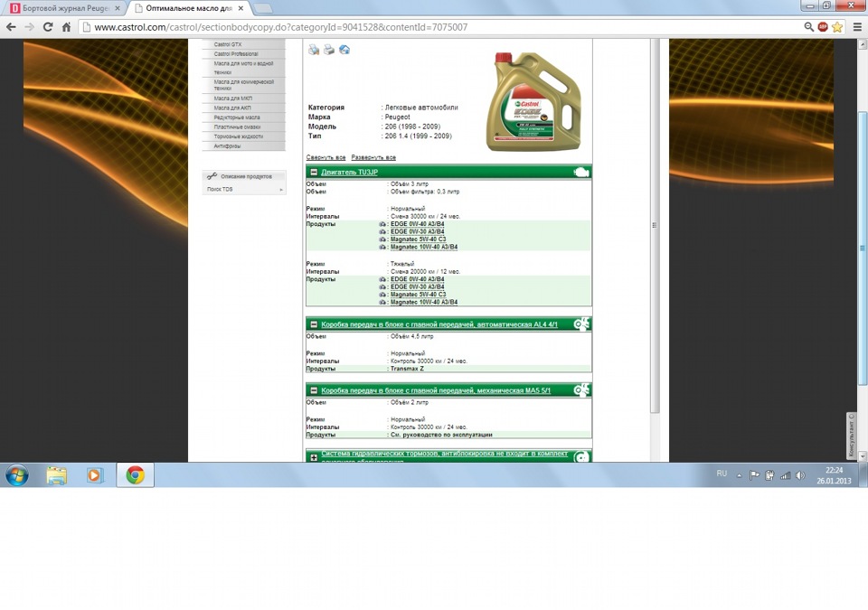This screenshot has height=610, width=868.
Task: Launch Windows Media Player from taskbar
Action: click(x=94, y=475)
